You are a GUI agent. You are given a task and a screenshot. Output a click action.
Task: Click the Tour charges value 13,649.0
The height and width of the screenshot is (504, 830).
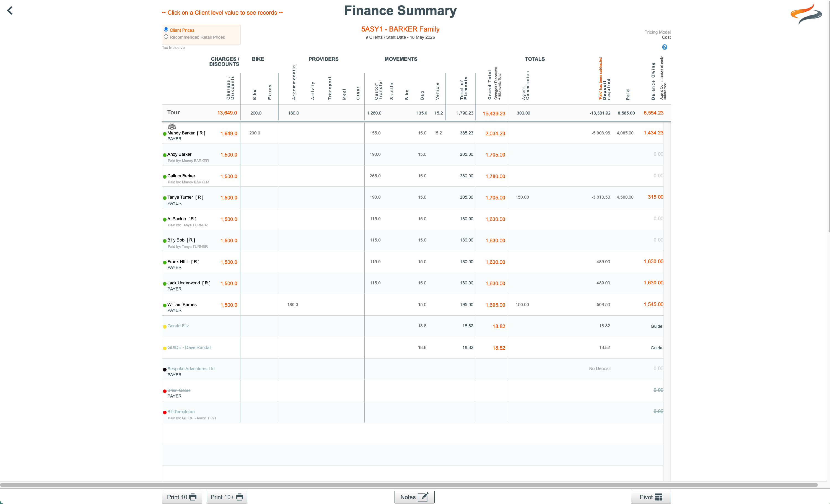coord(227,113)
